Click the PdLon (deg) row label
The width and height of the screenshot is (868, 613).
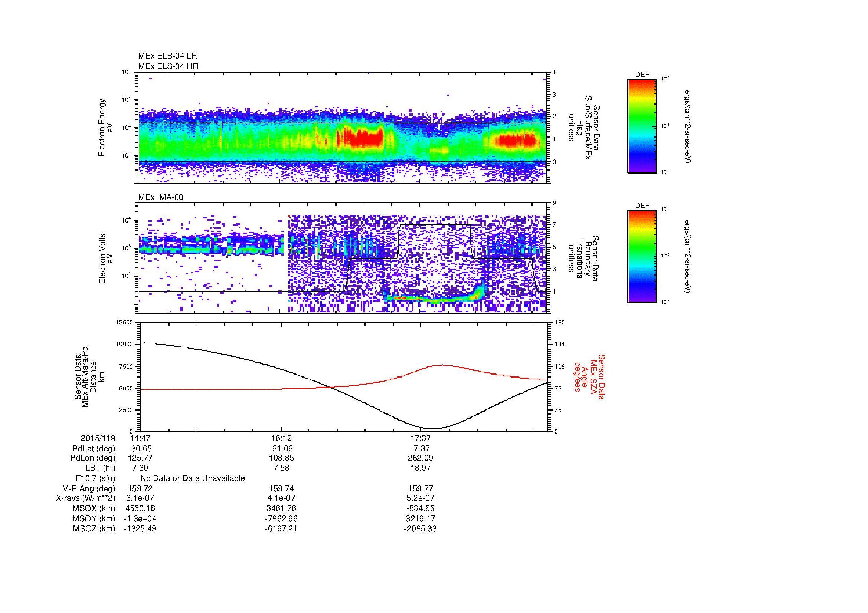point(93,458)
